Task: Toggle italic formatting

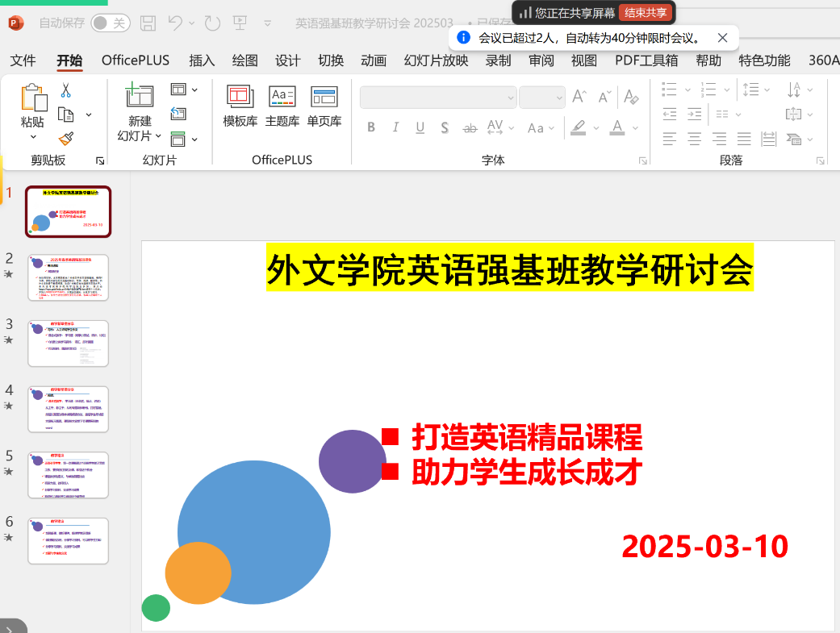Action: click(x=395, y=127)
